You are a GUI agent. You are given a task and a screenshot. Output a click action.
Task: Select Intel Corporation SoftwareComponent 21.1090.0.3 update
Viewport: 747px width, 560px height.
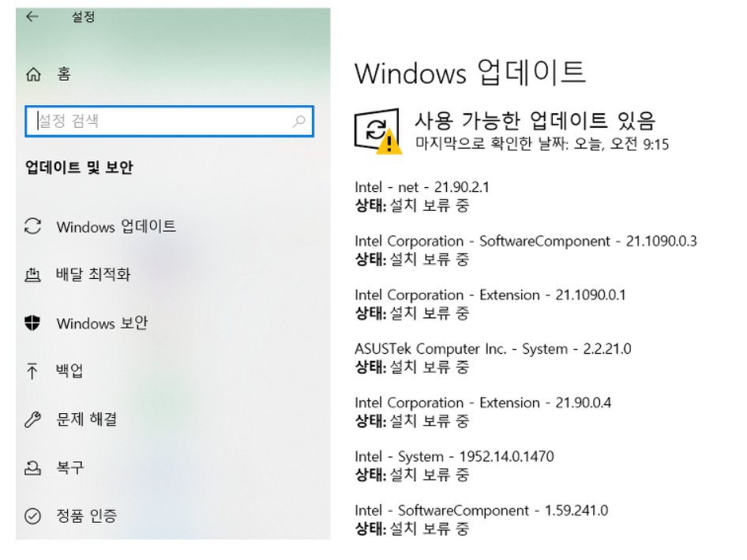point(526,241)
